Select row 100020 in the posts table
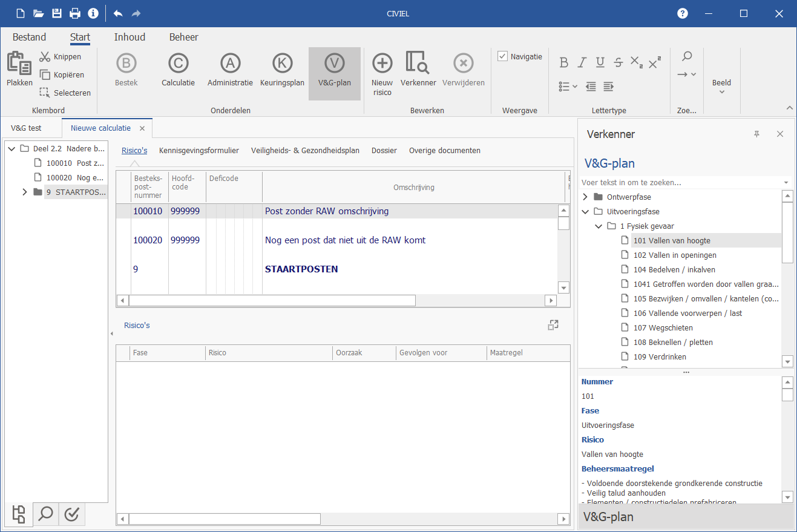Image resolution: width=797 pixels, height=532 pixels. point(336,240)
